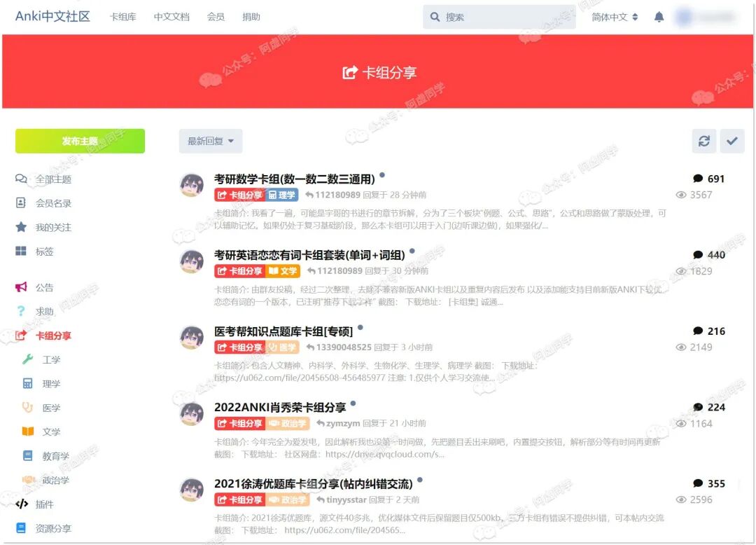Open the 插件 sidebar category
Screen dimensions: 756x545
(44, 504)
